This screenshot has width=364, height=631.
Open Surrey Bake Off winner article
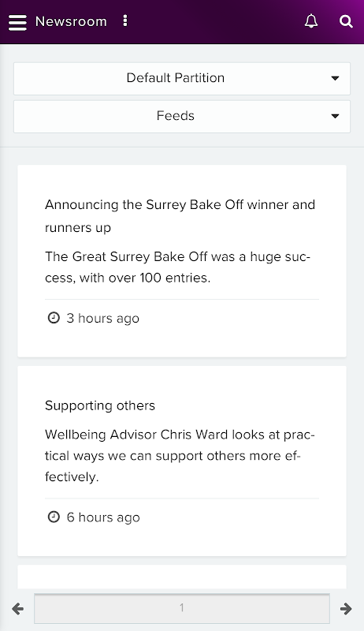180,215
